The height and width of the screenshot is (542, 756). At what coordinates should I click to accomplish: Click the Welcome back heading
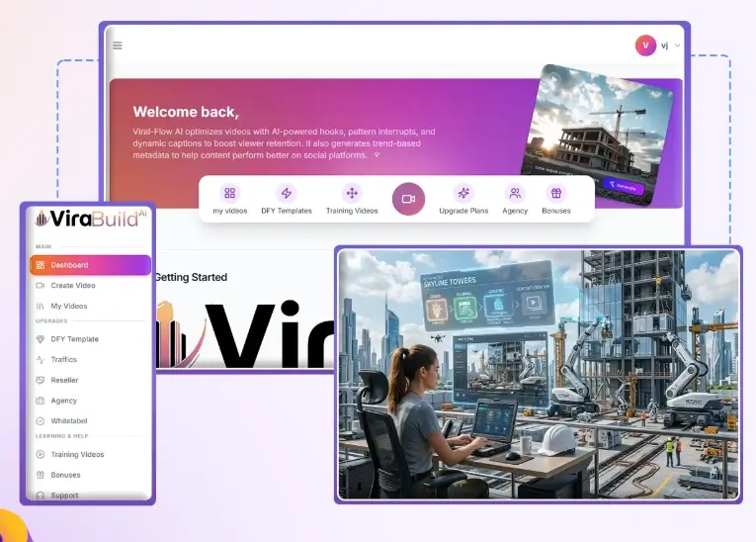click(x=186, y=112)
